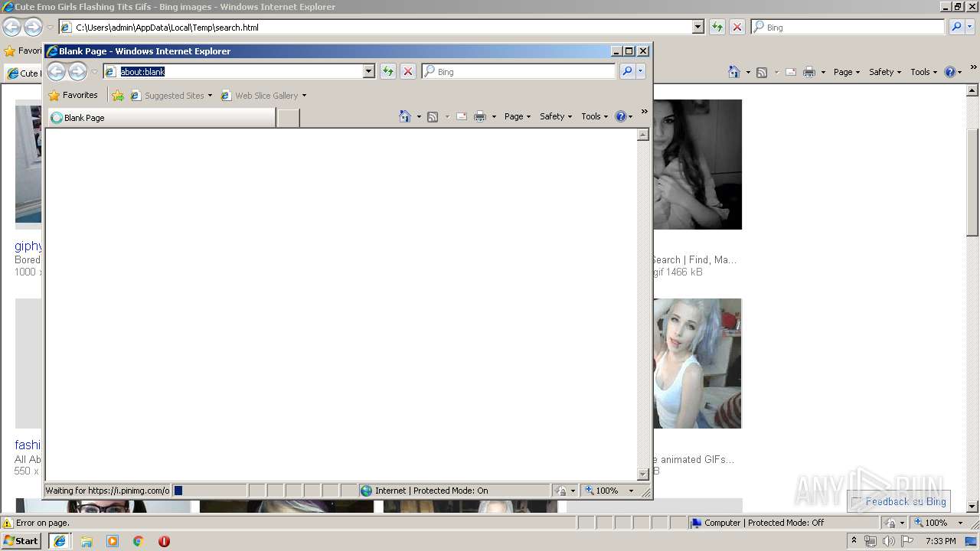The image size is (980, 551).
Task: Show hidden system tray icons
Action: 854,541
